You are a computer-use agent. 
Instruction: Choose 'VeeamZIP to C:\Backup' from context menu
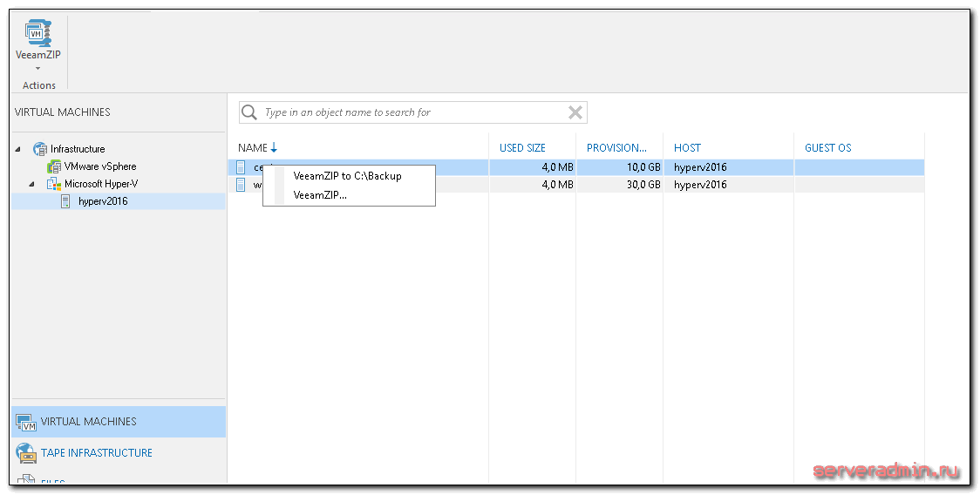[347, 176]
